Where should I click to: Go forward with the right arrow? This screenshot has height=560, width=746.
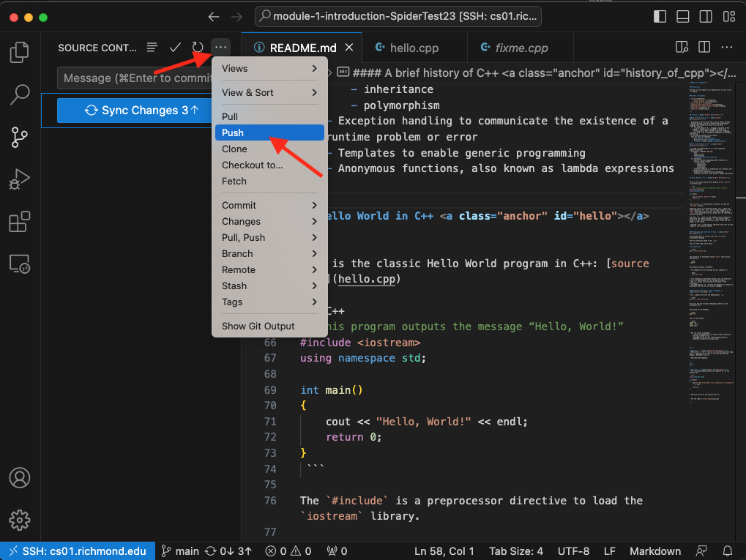(236, 17)
